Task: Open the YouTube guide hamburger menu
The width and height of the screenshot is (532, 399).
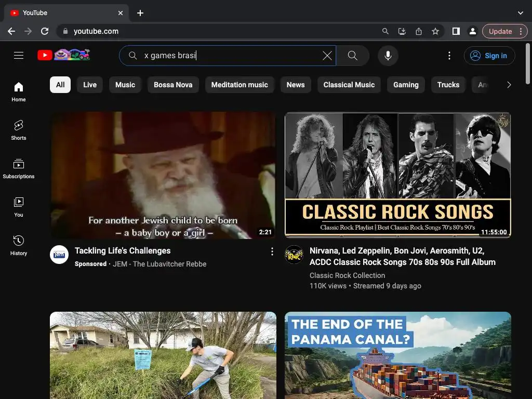Action: (x=19, y=55)
